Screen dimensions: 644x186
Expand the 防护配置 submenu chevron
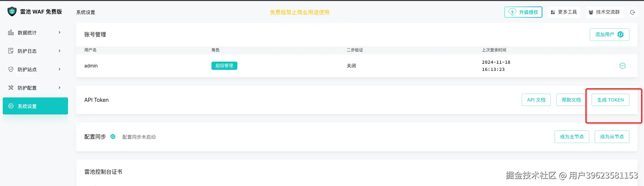coord(60,88)
